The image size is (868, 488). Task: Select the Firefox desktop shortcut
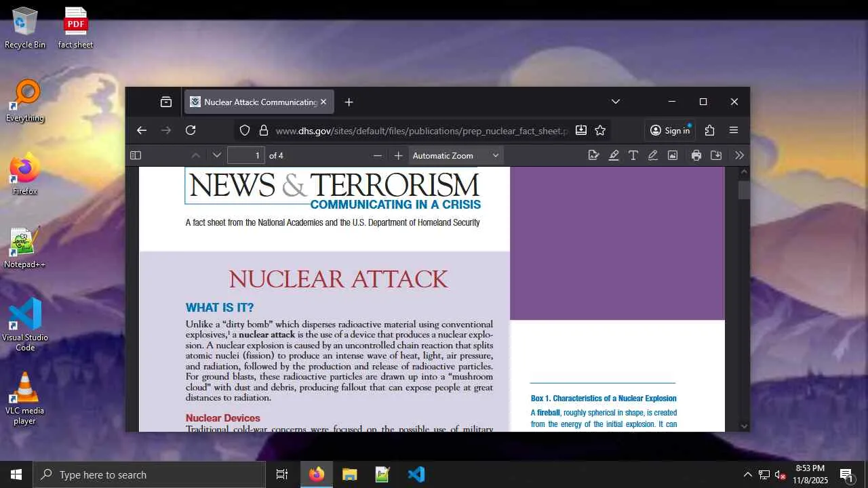point(25,174)
